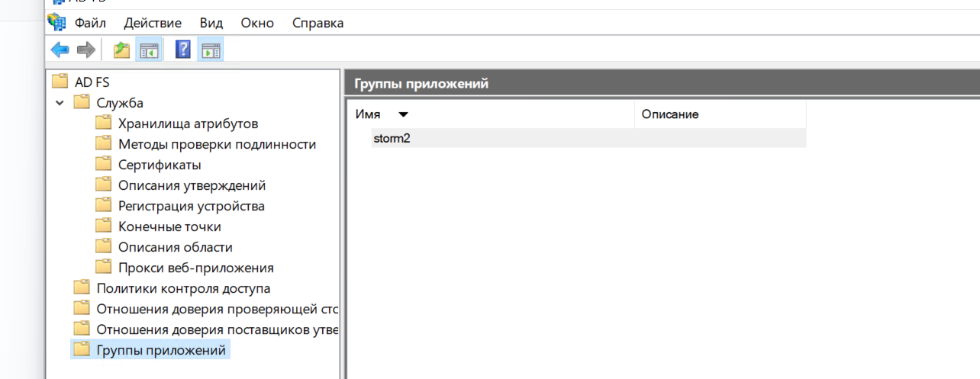
Task: Open the Действие menu
Action: 153,23
